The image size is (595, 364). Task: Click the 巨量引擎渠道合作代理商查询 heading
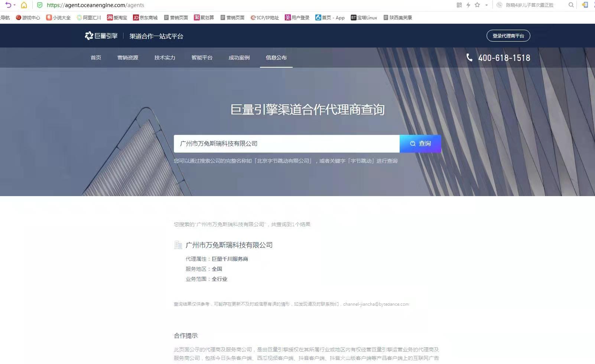308,110
